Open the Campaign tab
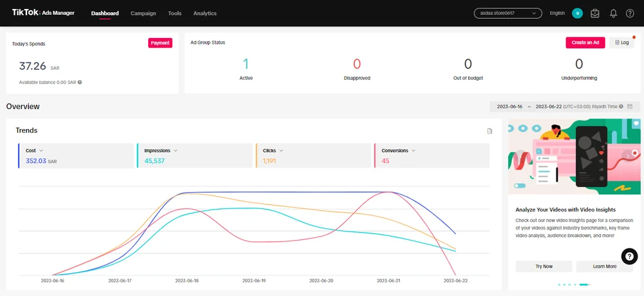644x296 pixels. click(x=144, y=13)
